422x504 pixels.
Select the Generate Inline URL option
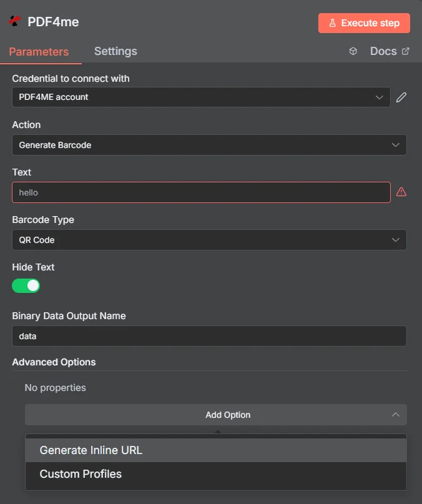[215, 450]
